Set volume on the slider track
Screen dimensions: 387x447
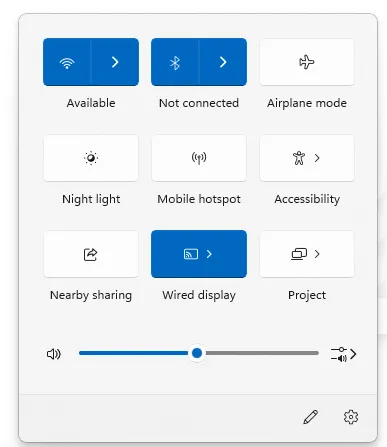tap(199, 353)
